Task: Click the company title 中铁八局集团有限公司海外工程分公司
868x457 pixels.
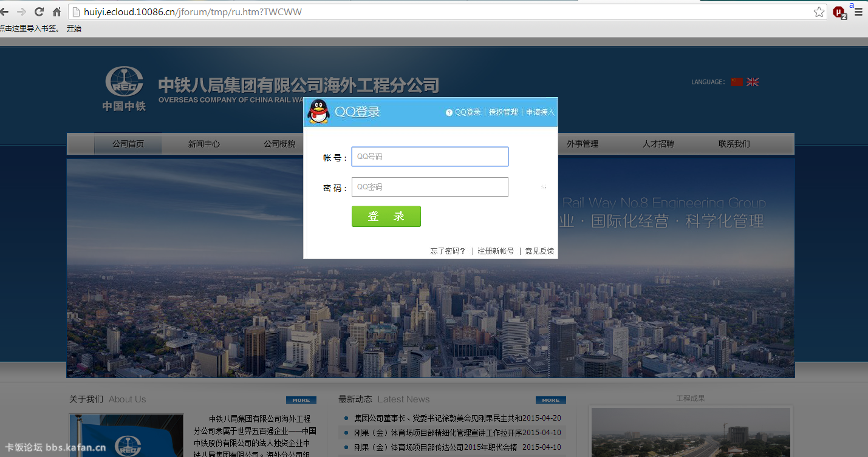Action: point(298,85)
